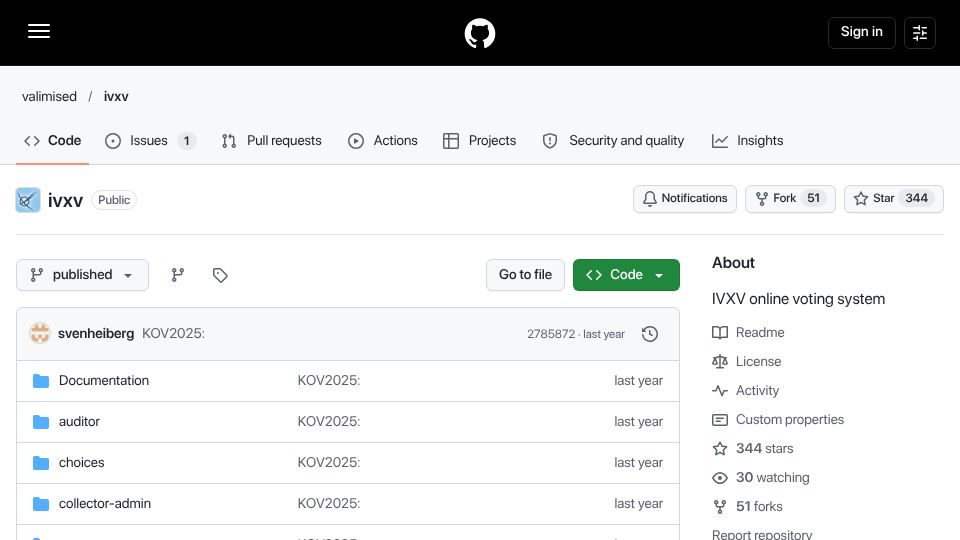Click collector-admin row's folder icon
The width and height of the screenshot is (960, 540).
pyautogui.click(x=41, y=504)
